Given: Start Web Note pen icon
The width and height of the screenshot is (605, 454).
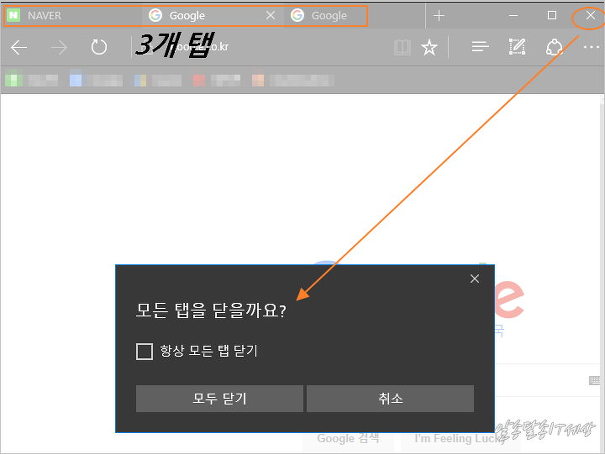Looking at the screenshot, I should click(x=517, y=47).
